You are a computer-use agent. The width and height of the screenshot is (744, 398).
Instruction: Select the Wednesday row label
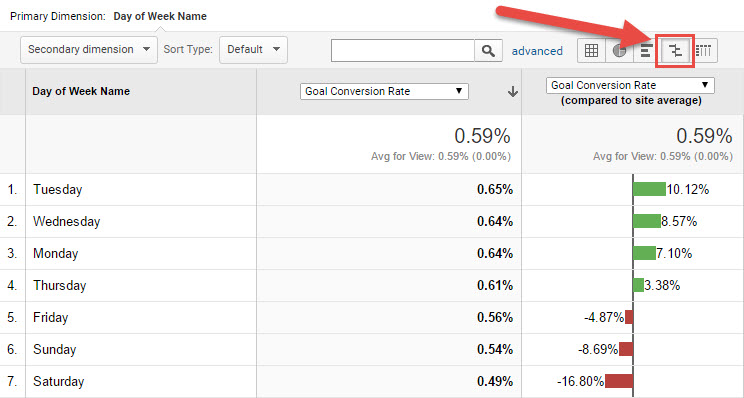point(66,222)
